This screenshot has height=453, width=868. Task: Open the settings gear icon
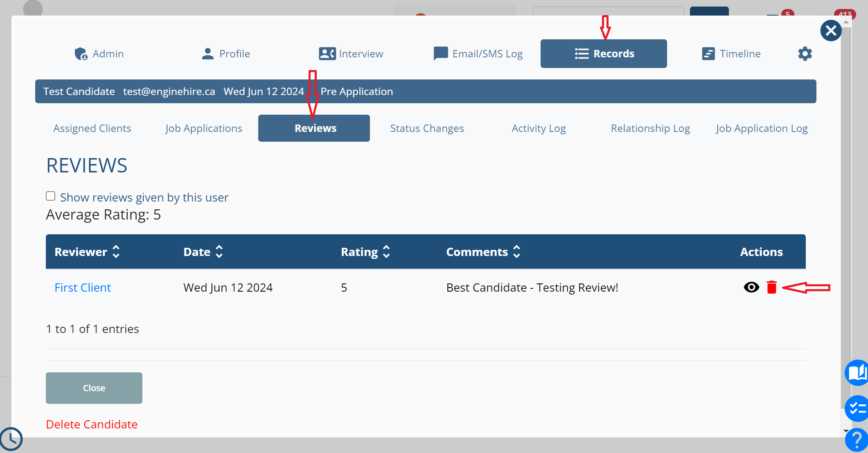[805, 54]
